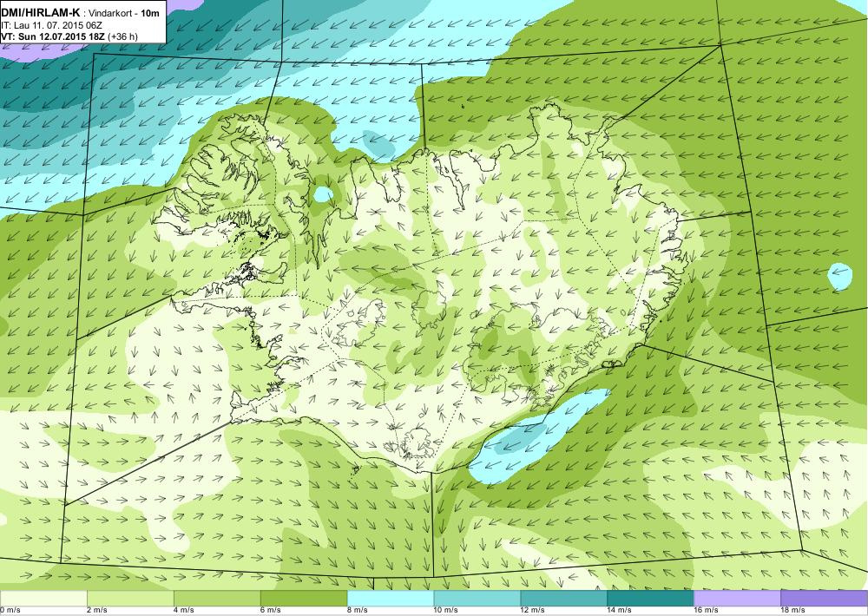Click the '12 m/s' legend label
This screenshot has width=868, height=616.
pyautogui.click(x=533, y=611)
